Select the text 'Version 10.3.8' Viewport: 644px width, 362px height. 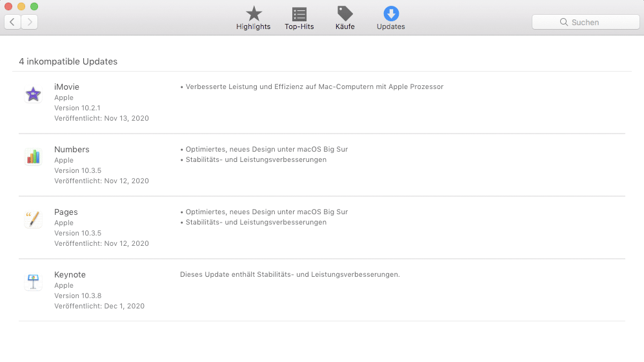point(77,296)
